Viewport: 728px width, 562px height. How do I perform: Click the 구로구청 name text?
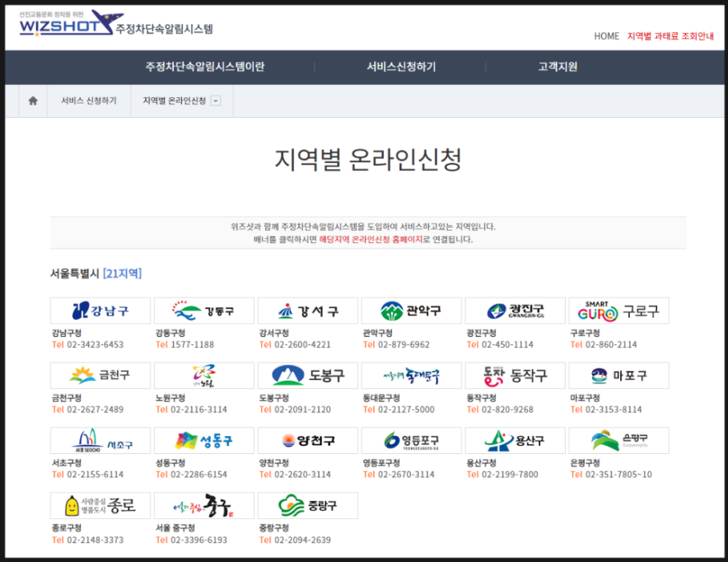(585, 333)
